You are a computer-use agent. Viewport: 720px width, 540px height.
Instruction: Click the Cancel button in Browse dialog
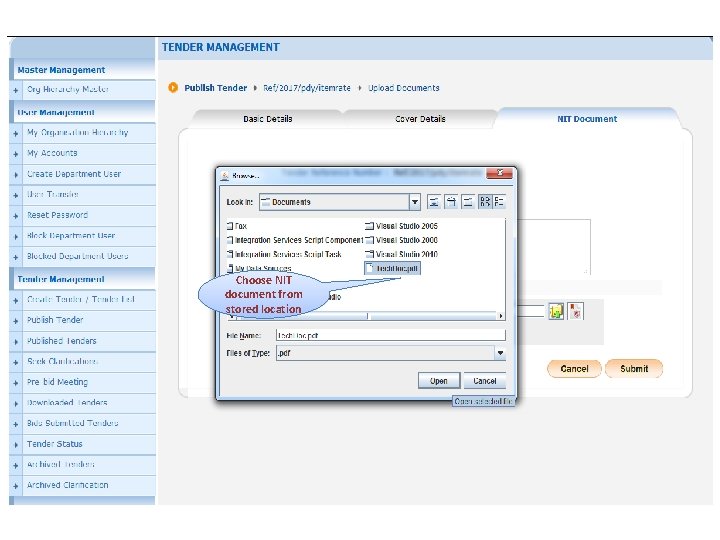pos(484,381)
